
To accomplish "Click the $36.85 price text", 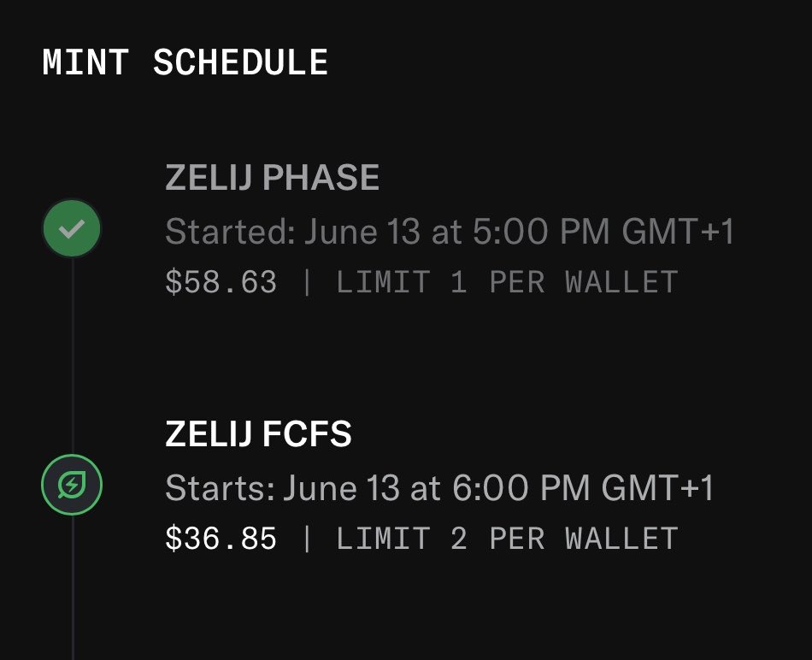I will click(x=221, y=539).
